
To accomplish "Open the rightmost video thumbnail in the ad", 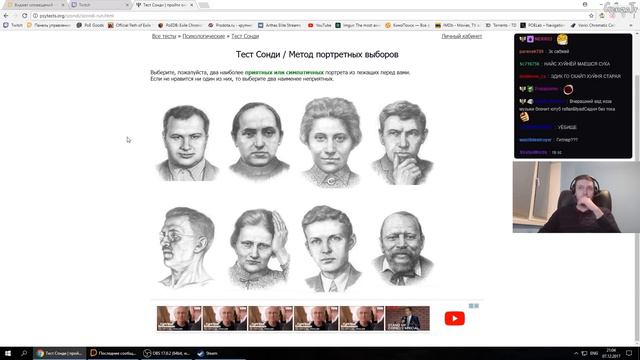I will pyautogui.click(x=407, y=318).
